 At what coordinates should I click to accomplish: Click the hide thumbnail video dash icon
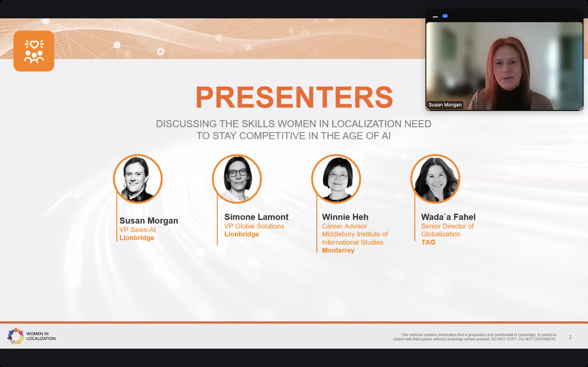click(435, 17)
